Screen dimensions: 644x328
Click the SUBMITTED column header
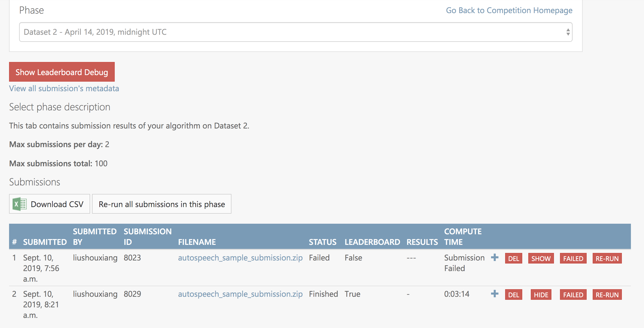point(45,242)
